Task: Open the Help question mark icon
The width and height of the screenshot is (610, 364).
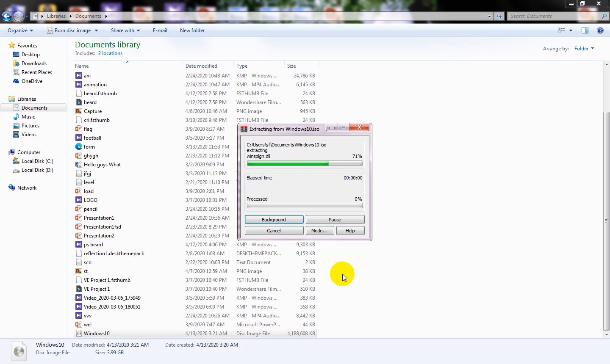Action: point(600,30)
